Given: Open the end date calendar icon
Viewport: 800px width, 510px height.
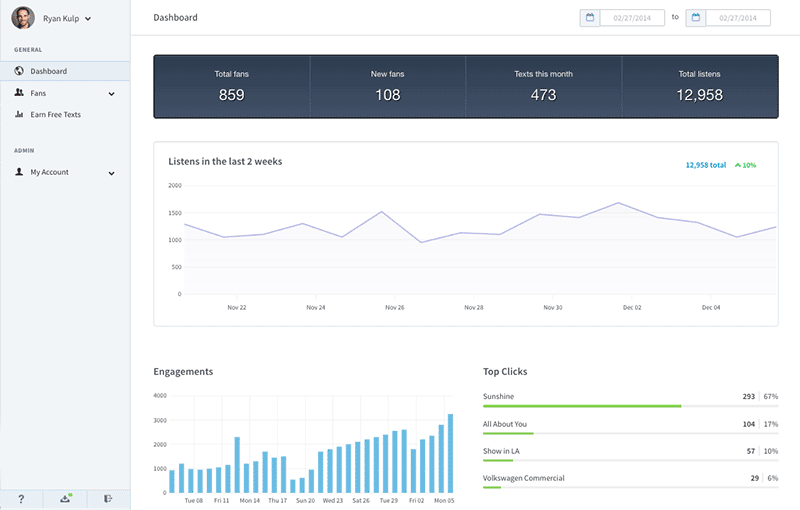Looking at the screenshot, I should point(695,17).
